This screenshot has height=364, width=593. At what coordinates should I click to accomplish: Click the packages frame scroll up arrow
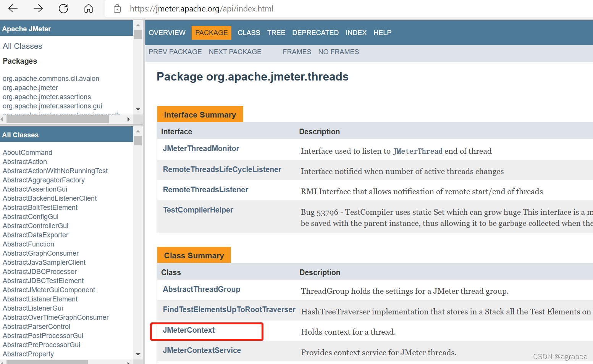[x=138, y=25]
